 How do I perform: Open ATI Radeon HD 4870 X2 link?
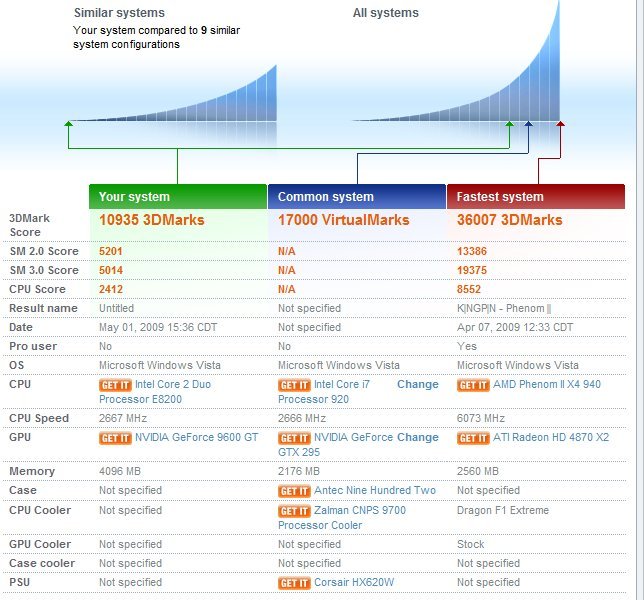[x=551, y=437]
